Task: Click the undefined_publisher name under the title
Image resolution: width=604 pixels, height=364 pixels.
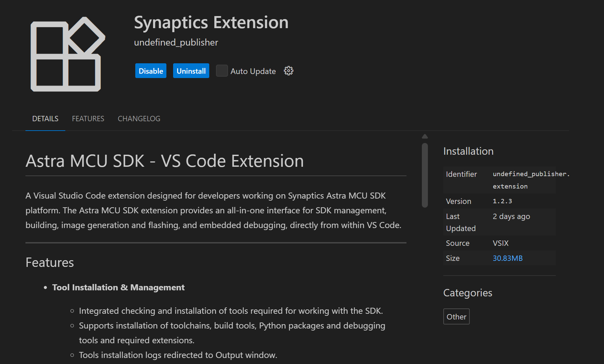Action: 176,43
